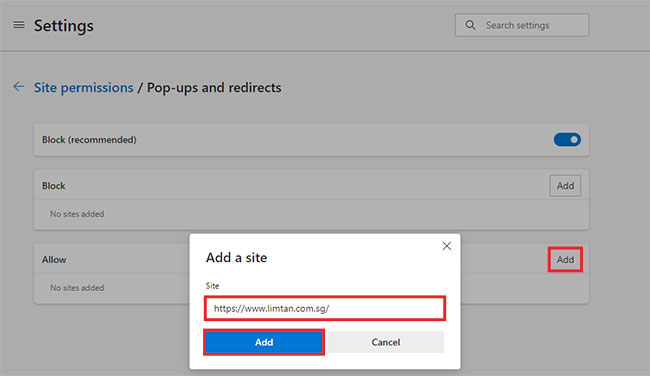This screenshot has height=376, width=650.
Task: Click the Site label above the field
Action: 212,286
